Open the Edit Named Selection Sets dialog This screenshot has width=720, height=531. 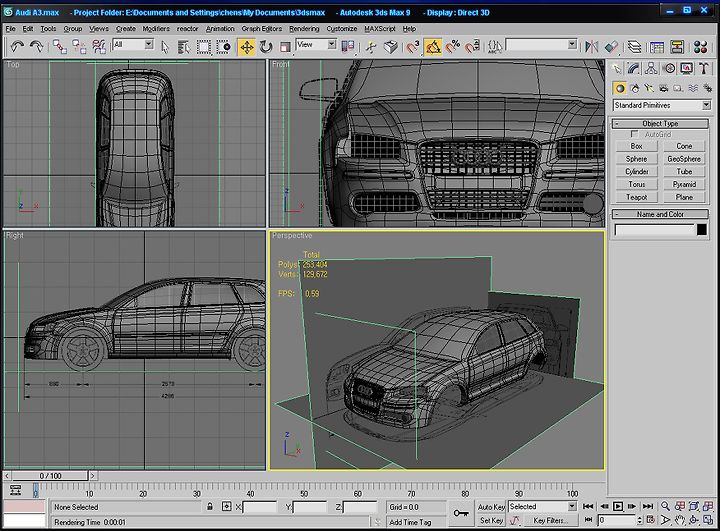click(495, 47)
